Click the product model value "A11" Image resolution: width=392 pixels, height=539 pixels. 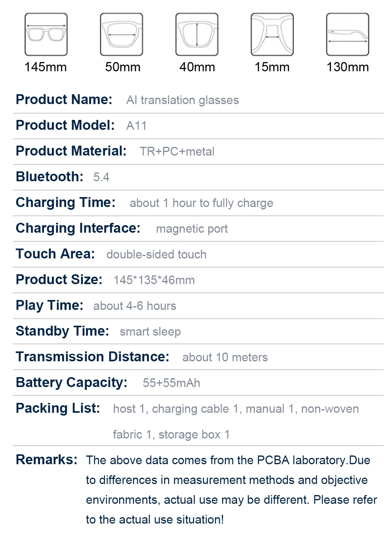(x=136, y=126)
